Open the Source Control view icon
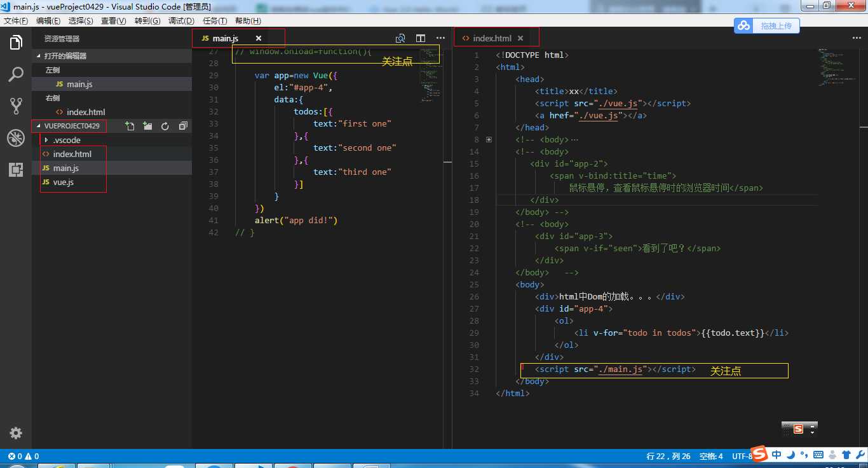This screenshot has width=868, height=468. point(16,106)
